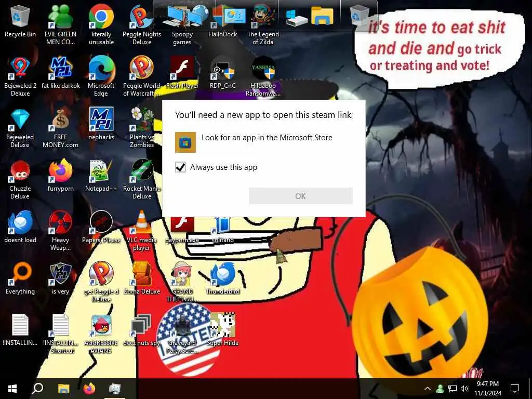Click the green user tray icon
The height and width of the screenshot is (399, 532).
pyautogui.click(x=440, y=389)
